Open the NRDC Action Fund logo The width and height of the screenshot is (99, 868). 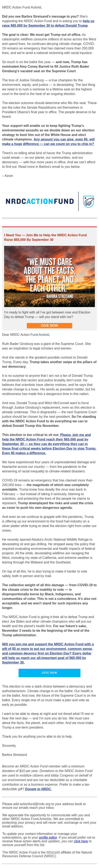click(40, 202)
